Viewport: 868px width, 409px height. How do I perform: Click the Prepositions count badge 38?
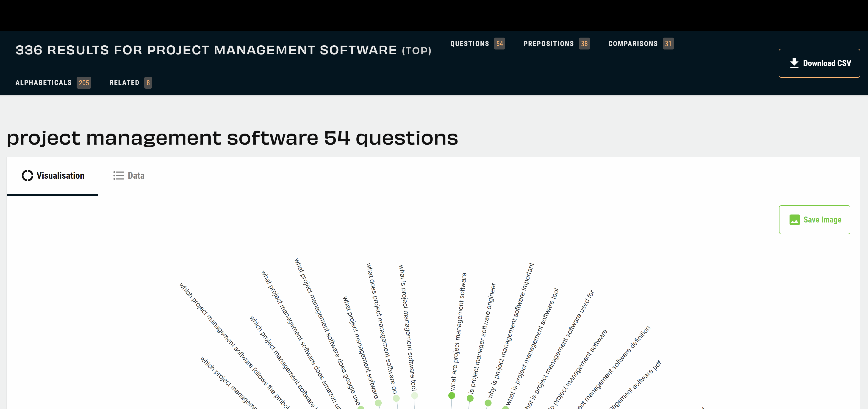(584, 44)
